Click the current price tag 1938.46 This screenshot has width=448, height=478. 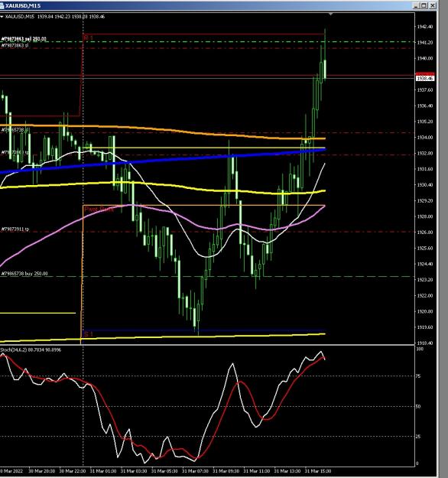(x=425, y=79)
